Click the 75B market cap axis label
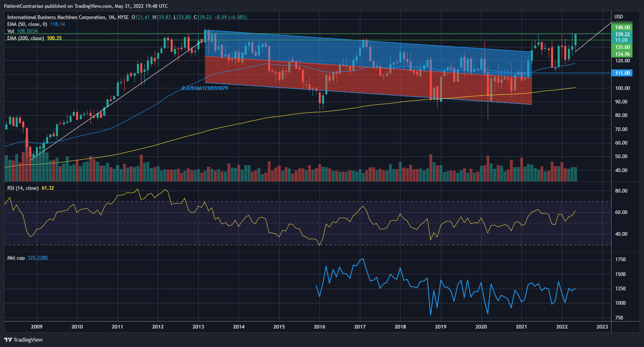The width and height of the screenshot is (644, 347). tap(619, 318)
